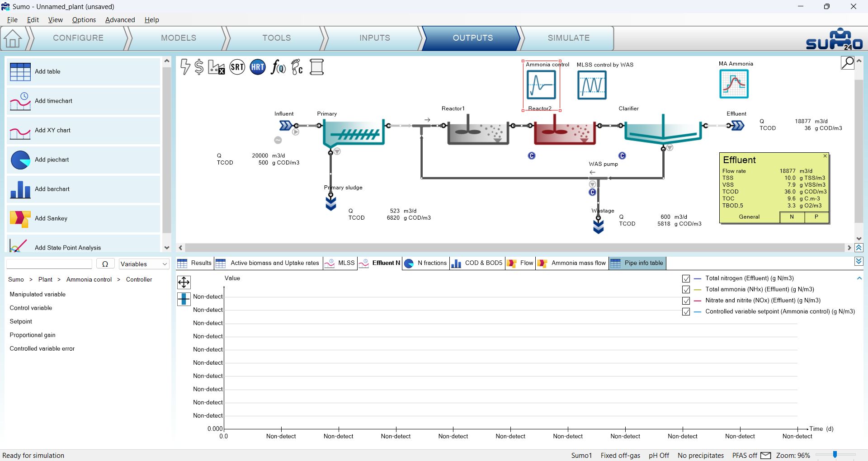This screenshot has width=868, height=461.
Task: Select the grey Reactor1 tank
Action: pyautogui.click(x=478, y=130)
